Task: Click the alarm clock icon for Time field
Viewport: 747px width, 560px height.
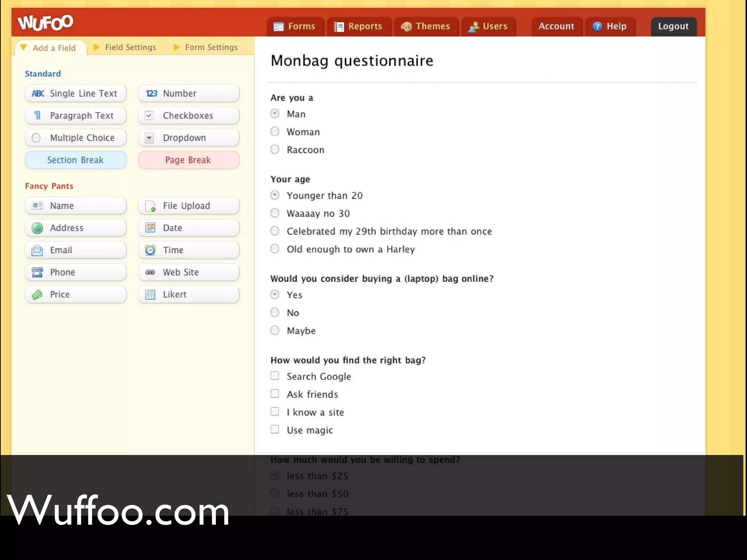Action: 150,250
